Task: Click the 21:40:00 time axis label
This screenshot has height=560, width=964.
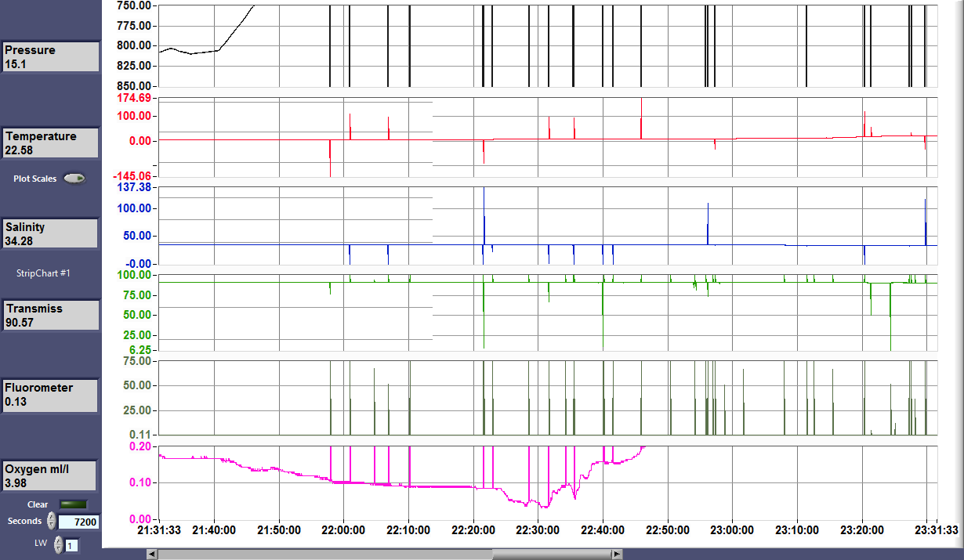Action: (x=214, y=530)
